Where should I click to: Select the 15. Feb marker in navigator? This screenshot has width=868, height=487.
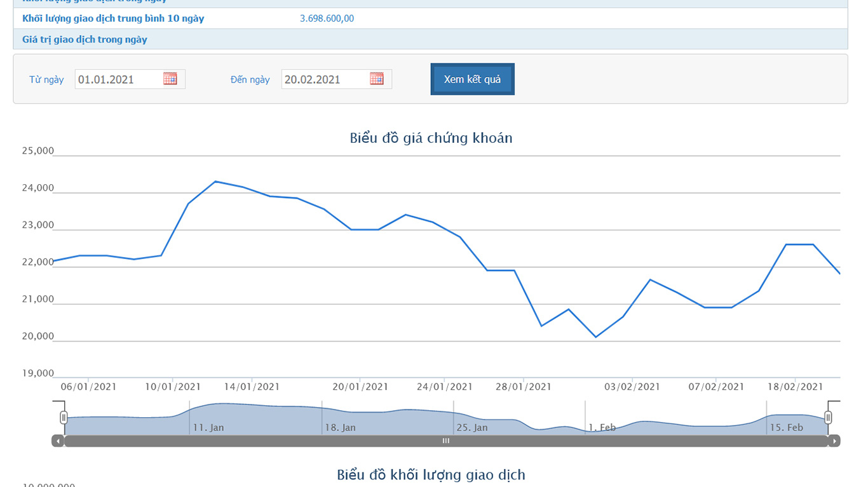787,427
